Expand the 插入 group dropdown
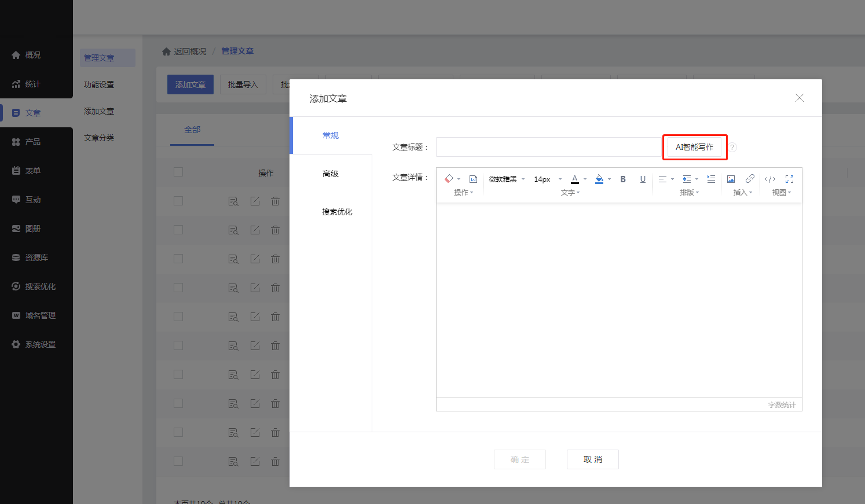Viewport: 865px width, 504px height. coord(742,193)
